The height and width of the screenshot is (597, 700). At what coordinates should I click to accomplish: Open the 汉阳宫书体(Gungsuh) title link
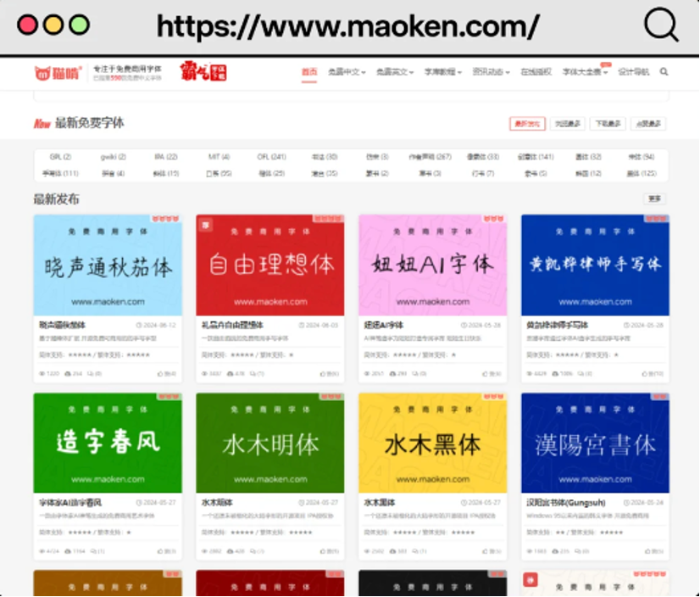click(565, 503)
